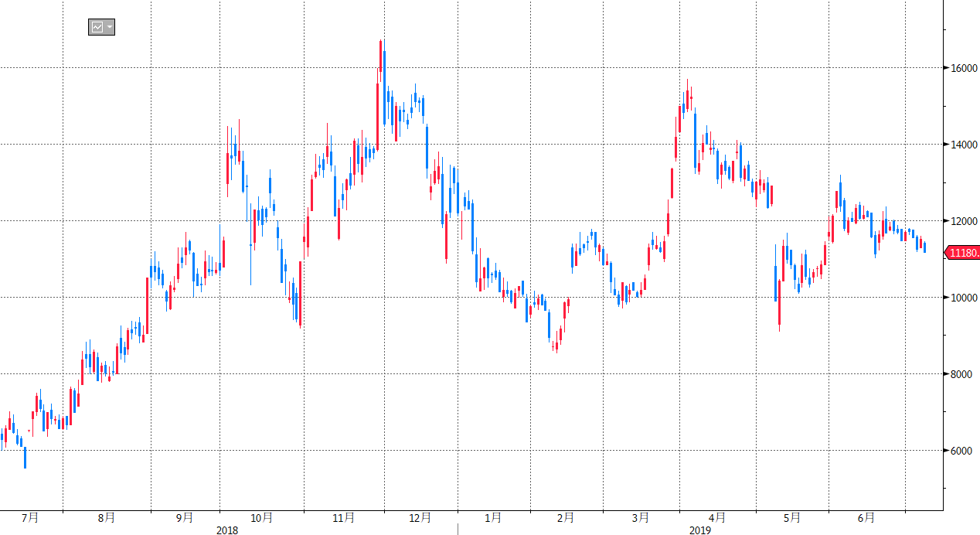
Task: Select the 8月 time axis label
Action: coord(107,518)
